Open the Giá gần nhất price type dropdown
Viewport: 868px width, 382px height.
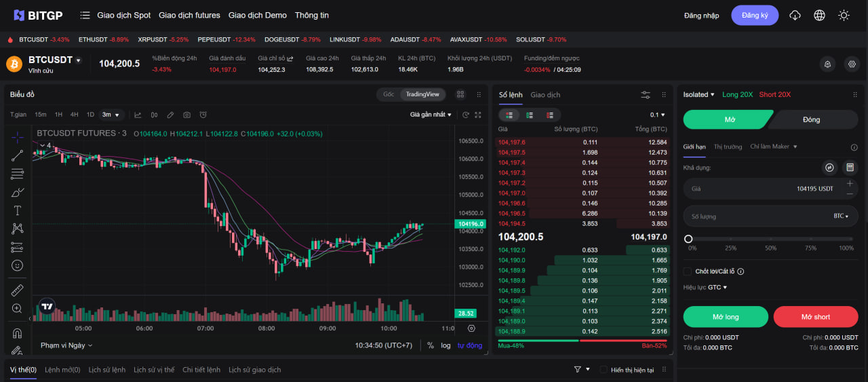pos(431,115)
